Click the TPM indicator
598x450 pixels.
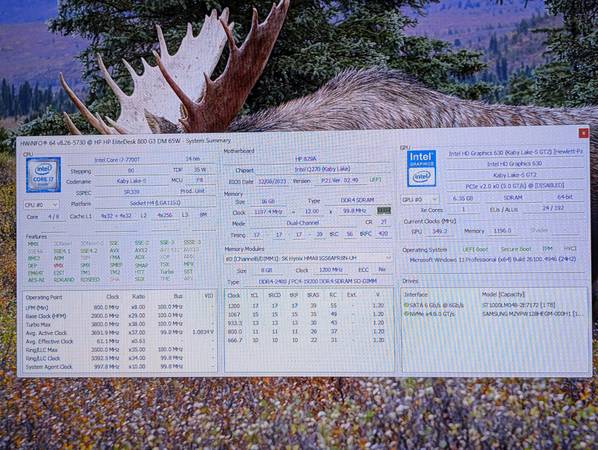pos(547,249)
